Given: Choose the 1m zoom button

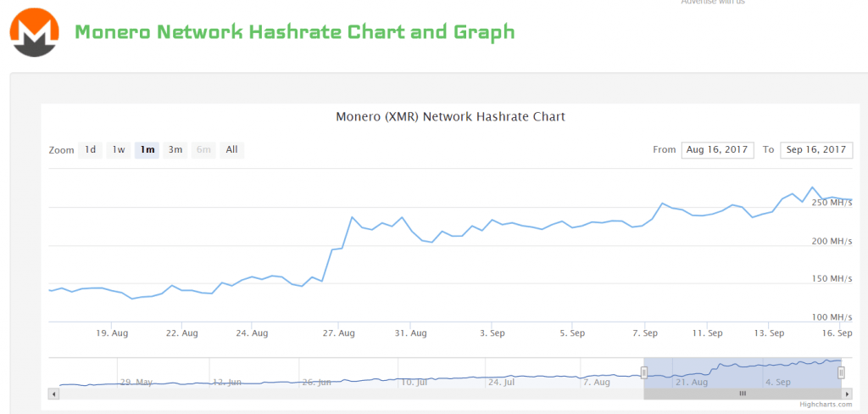Looking at the screenshot, I should click(147, 150).
